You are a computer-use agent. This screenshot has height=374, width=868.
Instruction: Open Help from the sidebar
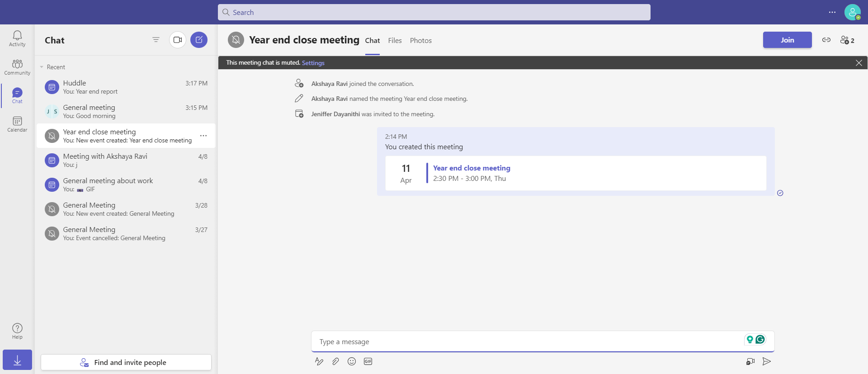pyautogui.click(x=17, y=331)
